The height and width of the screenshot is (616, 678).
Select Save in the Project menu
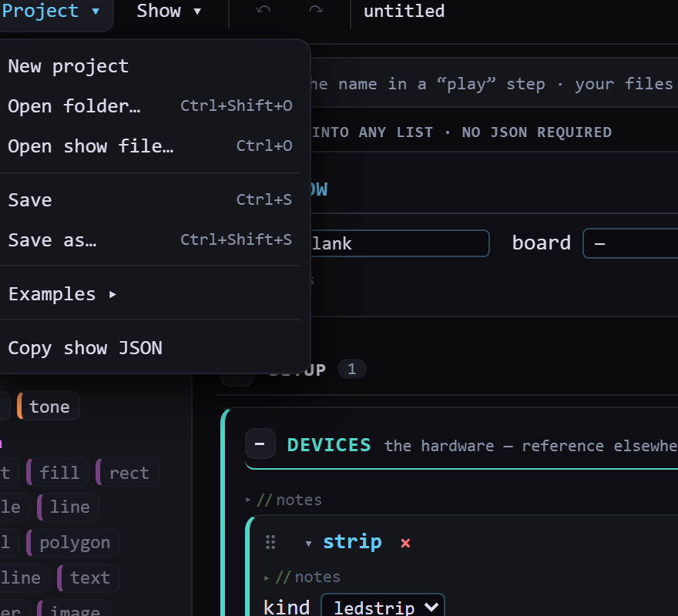tap(150, 199)
